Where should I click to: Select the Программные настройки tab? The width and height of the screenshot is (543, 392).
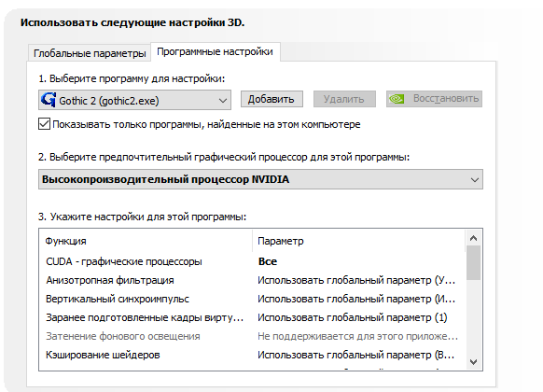point(215,52)
